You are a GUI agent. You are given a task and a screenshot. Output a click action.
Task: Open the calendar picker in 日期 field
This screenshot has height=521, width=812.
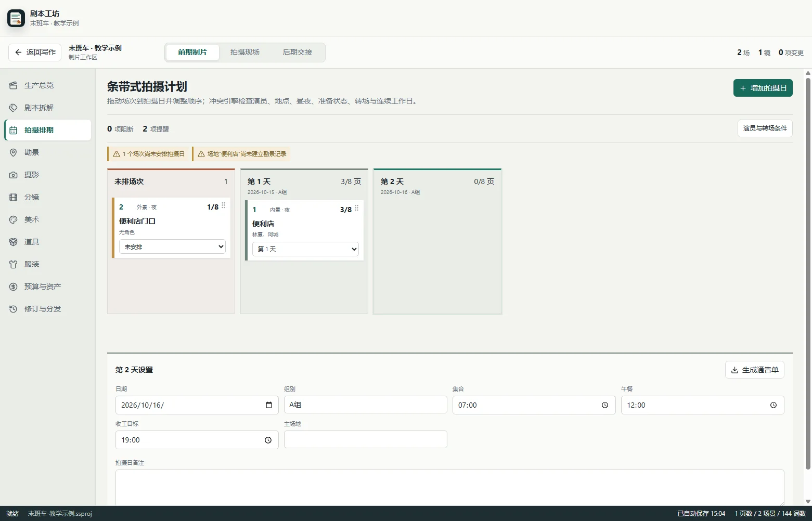tap(269, 405)
